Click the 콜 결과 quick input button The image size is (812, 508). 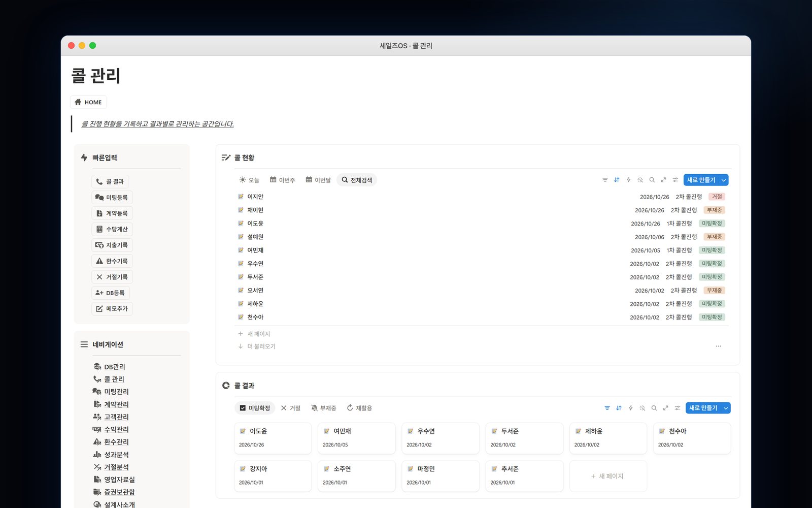(x=110, y=181)
